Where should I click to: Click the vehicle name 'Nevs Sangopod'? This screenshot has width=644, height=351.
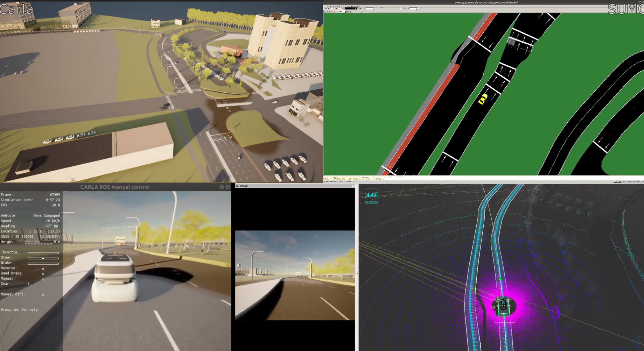(x=47, y=216)
